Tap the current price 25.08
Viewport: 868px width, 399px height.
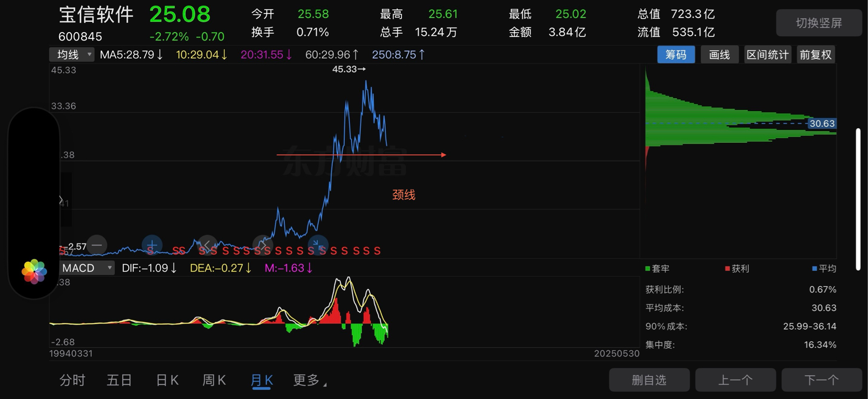point(180,15)
